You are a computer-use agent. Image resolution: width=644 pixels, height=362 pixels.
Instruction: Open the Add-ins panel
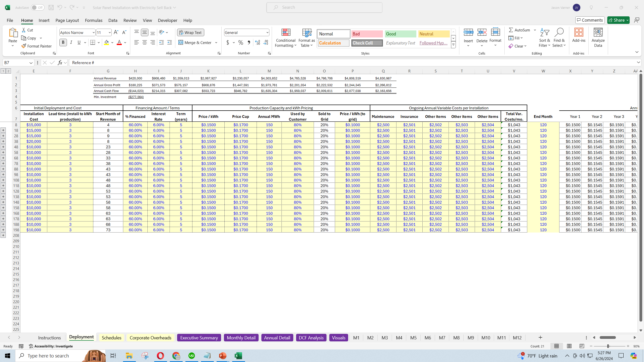579,35
